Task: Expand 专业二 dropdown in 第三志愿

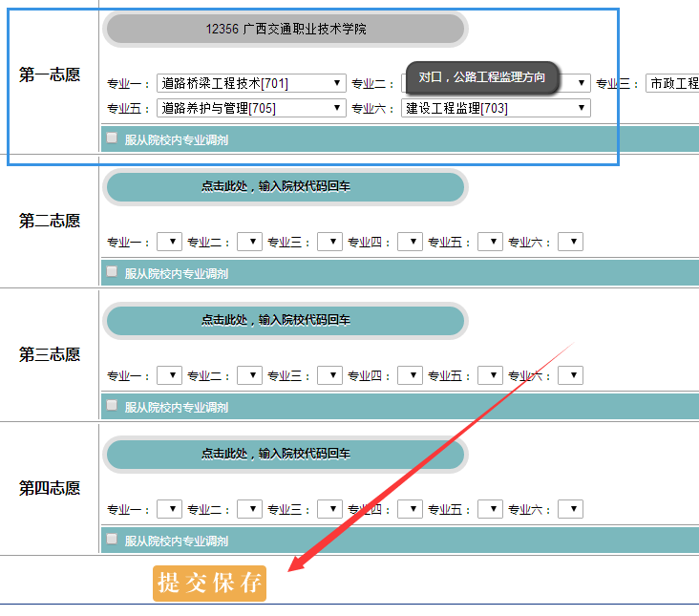Action: [249, 375]
